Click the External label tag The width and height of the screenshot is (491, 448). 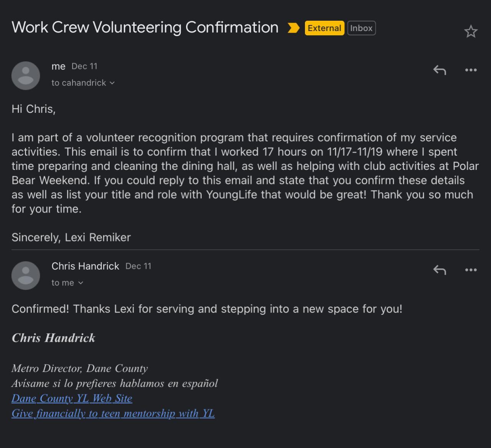(324, 28)
